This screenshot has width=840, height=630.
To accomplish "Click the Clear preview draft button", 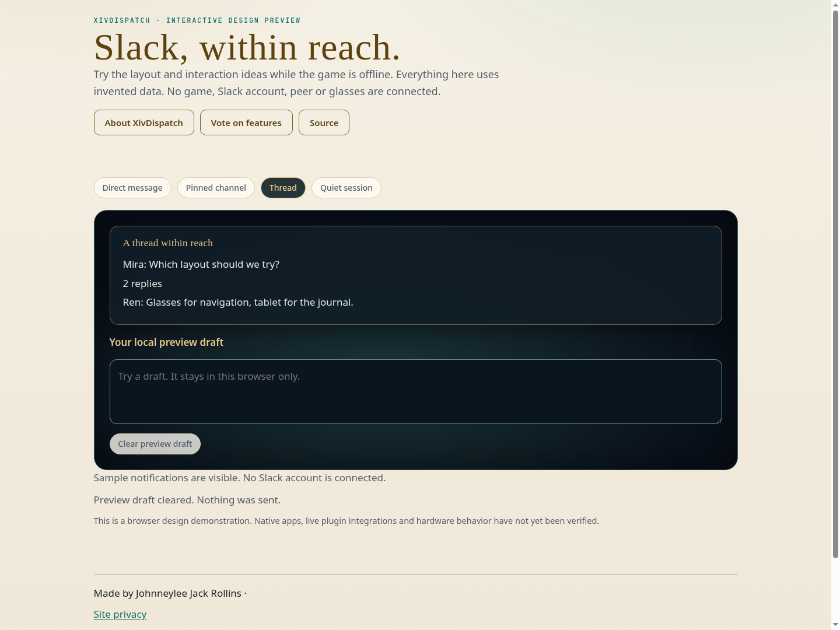I will 155,444.
